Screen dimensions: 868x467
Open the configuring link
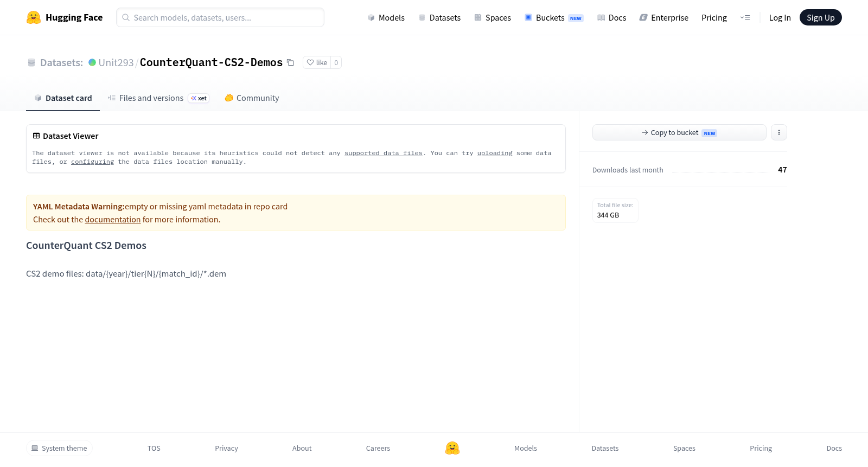[93, 162]
